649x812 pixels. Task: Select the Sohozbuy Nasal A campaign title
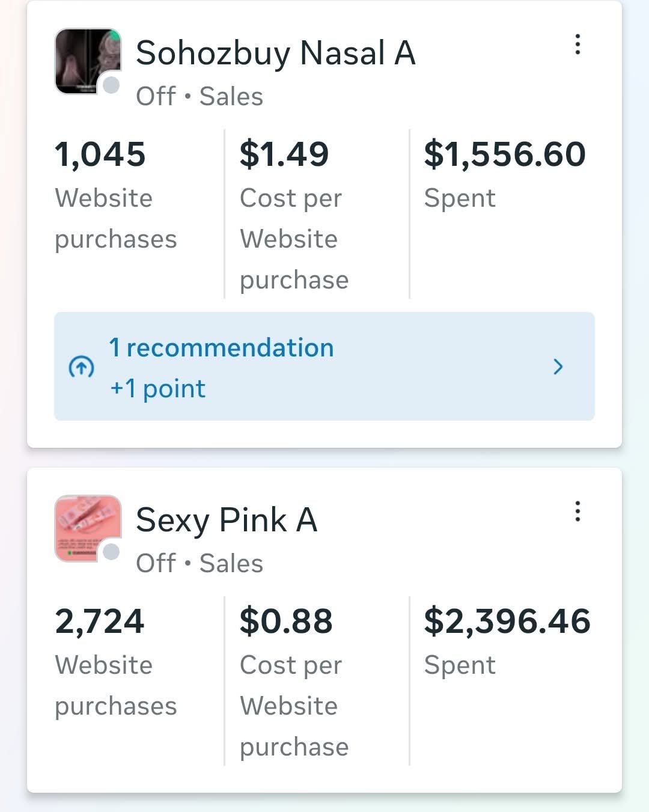pos(275,53)
